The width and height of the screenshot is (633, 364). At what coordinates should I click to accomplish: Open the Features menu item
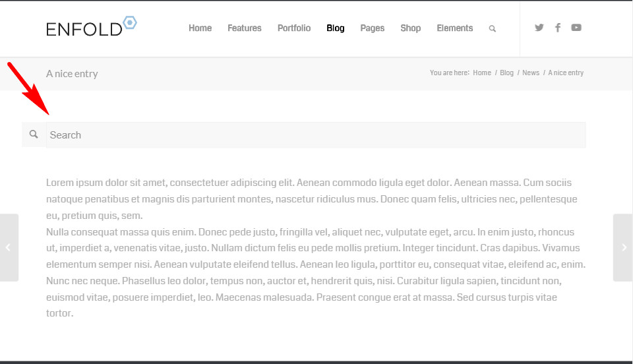click(244, 28)
